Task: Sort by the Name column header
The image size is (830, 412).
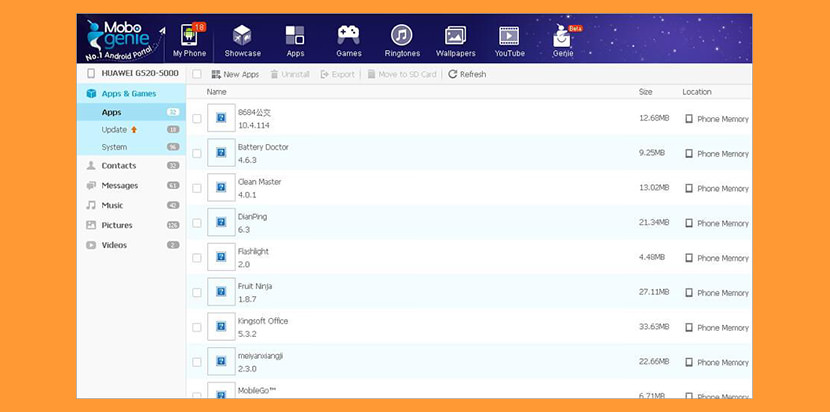Action: click(x=216, y=92)
